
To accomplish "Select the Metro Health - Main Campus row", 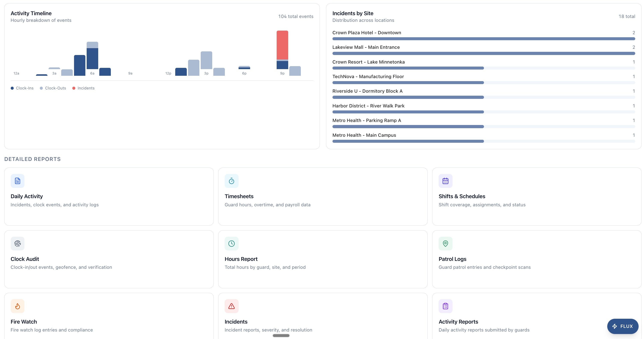I will [364, 135].
